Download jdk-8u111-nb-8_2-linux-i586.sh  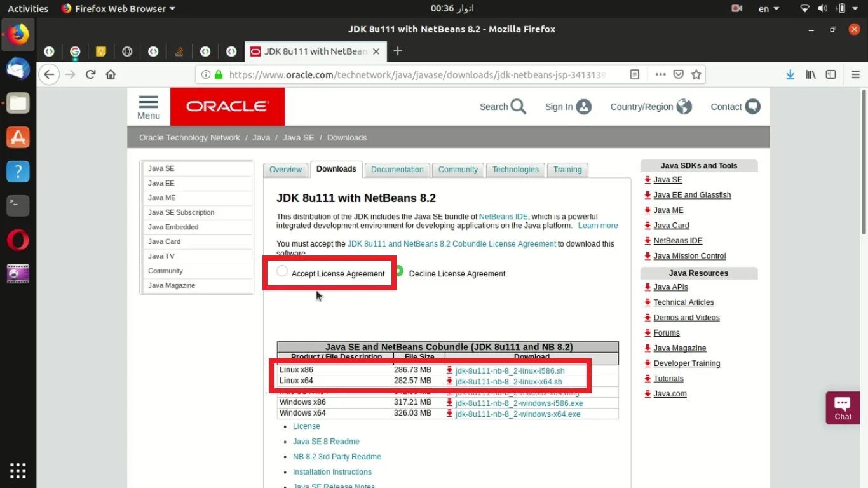click(510, 370)
